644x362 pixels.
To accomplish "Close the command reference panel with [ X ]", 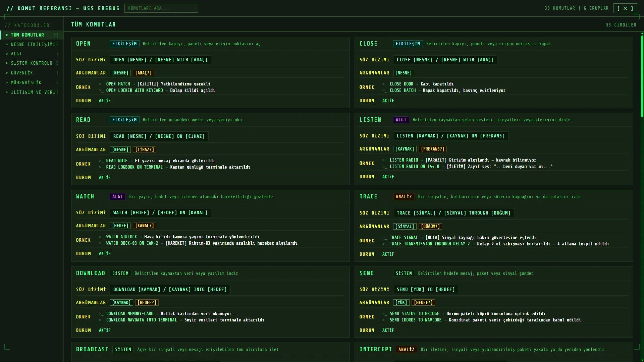I will coord(625,8).
